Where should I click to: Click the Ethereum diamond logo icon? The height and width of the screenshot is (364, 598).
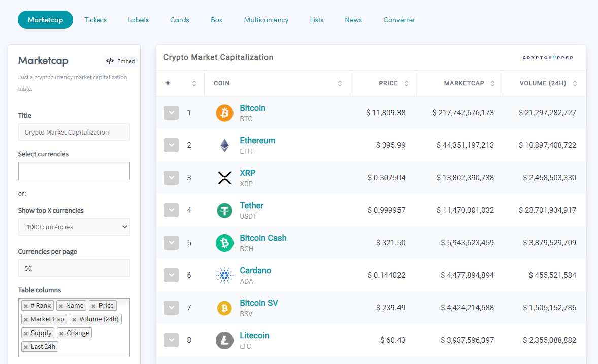[x=225, y=145]
